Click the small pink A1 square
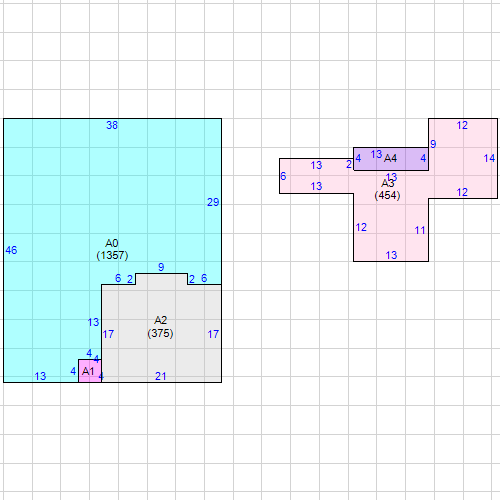Viewport: 500px width, 500px height. (90, 371)
